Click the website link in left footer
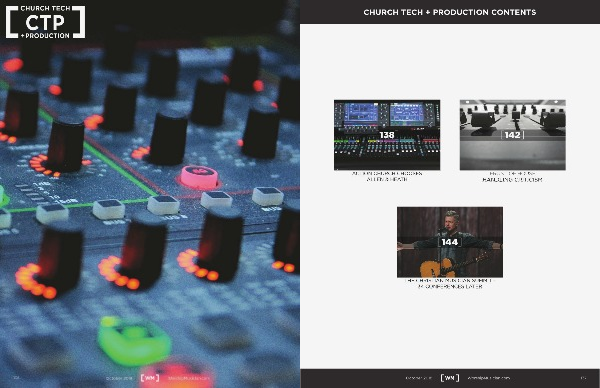The width and height of the screenshot is (600, 388). [x=189, y=378]
